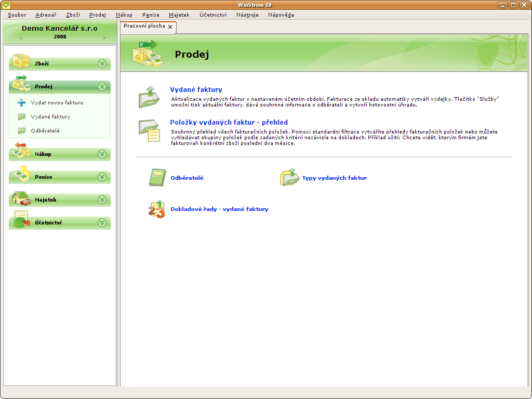Screen dimensions: 532x399
Task: Close the Pracovní plocha tab
Action: point(170,26)
